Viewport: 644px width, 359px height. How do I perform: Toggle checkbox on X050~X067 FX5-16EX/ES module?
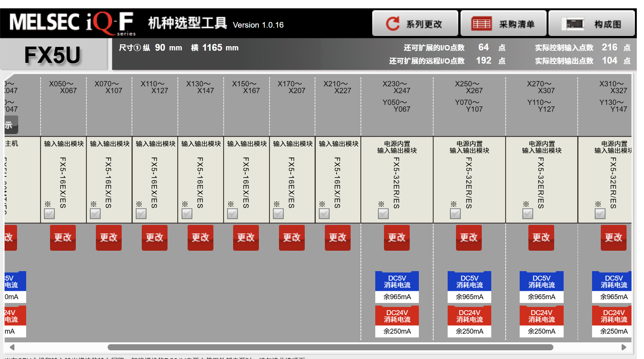pos(49,214)
